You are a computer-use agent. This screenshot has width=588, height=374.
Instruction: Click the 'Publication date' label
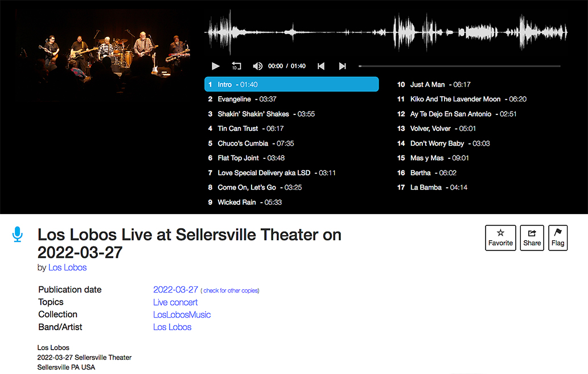point(70,290)
